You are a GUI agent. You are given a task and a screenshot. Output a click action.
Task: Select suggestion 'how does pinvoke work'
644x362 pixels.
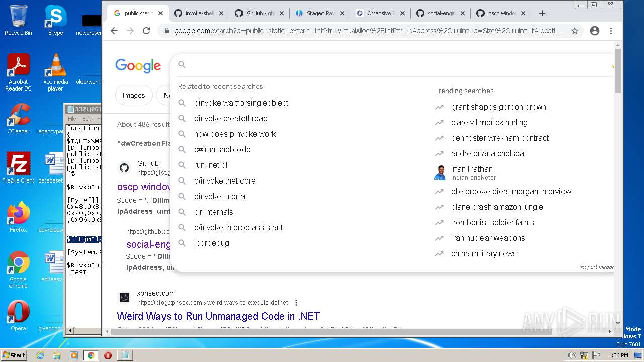[x=235, y=134]
